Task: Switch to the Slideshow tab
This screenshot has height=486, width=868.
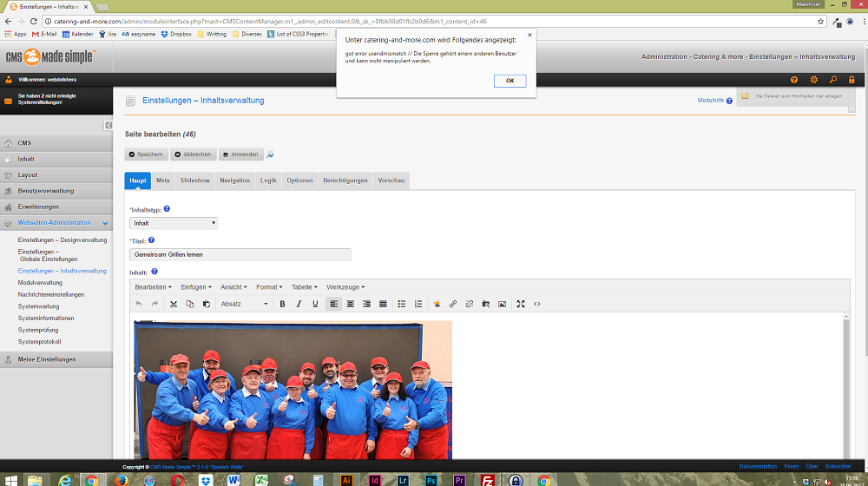Action: (x=194, y=181)
